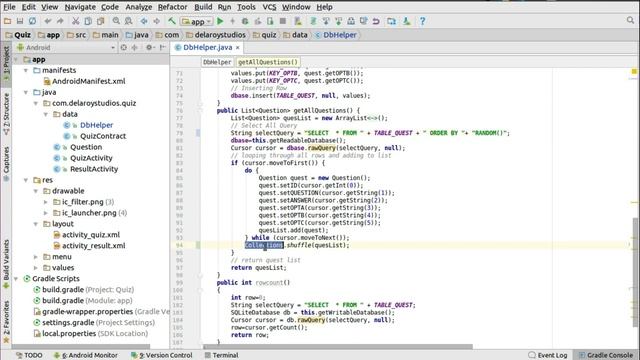Toggle the Android Monitor tool window
This screenshot has width=640, height=360.
86,355
